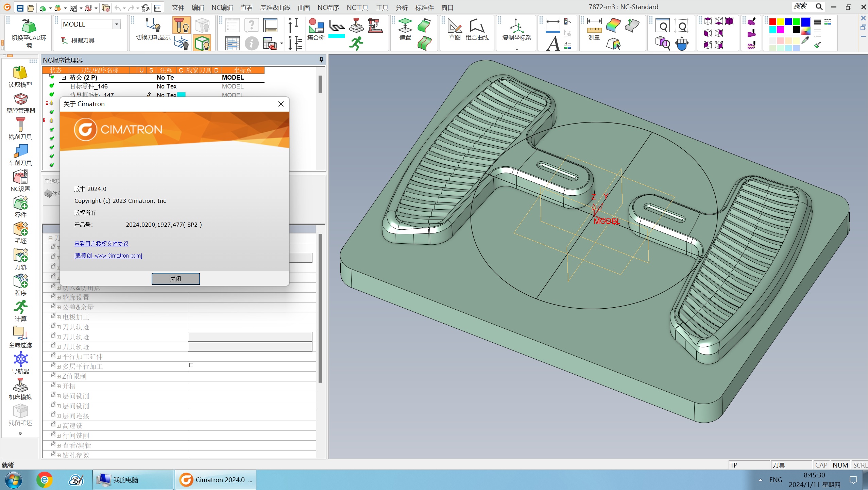Click the 读取模型 sidebar icon

(20, 73)
